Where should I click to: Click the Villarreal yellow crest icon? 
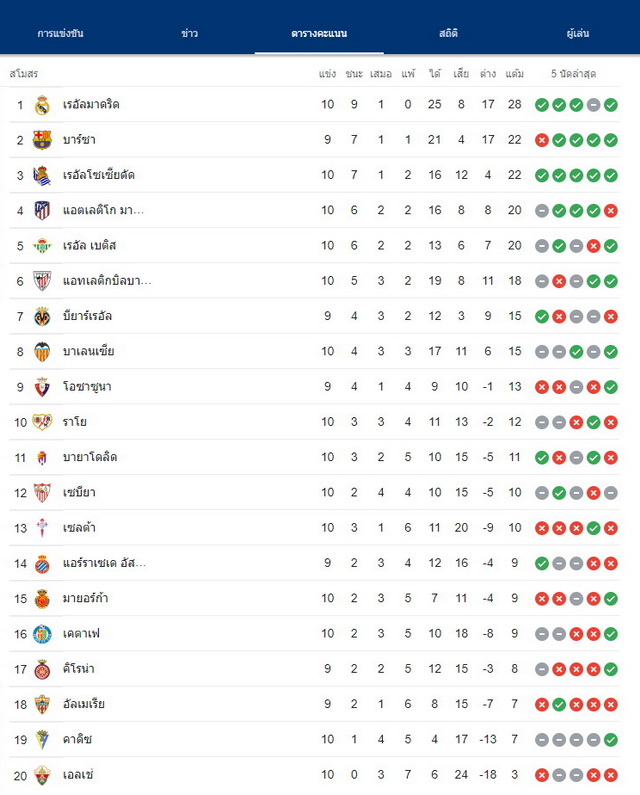42,316
